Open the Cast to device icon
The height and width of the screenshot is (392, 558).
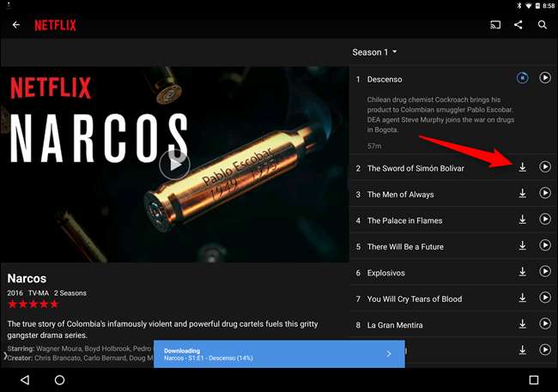click(495, 25)
